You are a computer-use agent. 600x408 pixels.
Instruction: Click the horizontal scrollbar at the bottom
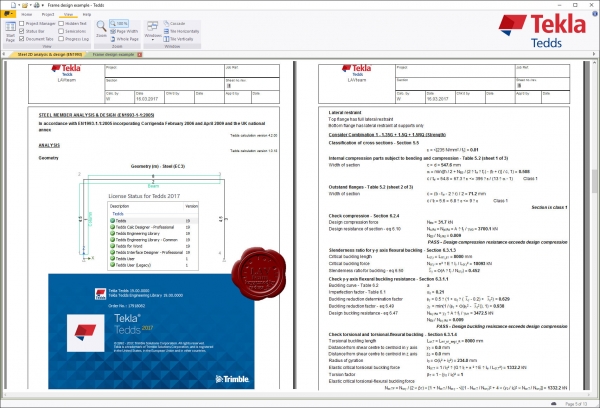(298, 394)
